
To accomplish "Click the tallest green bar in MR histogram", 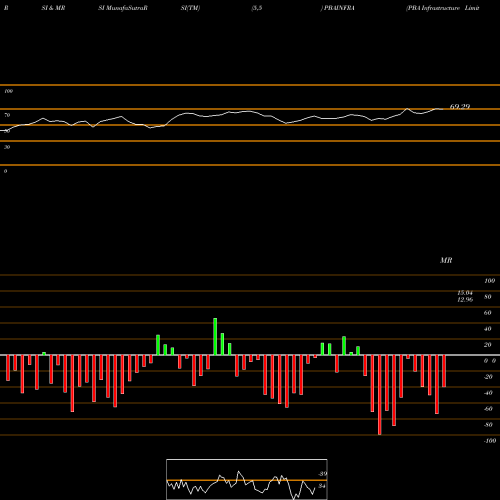I will [x=215, y=337].
